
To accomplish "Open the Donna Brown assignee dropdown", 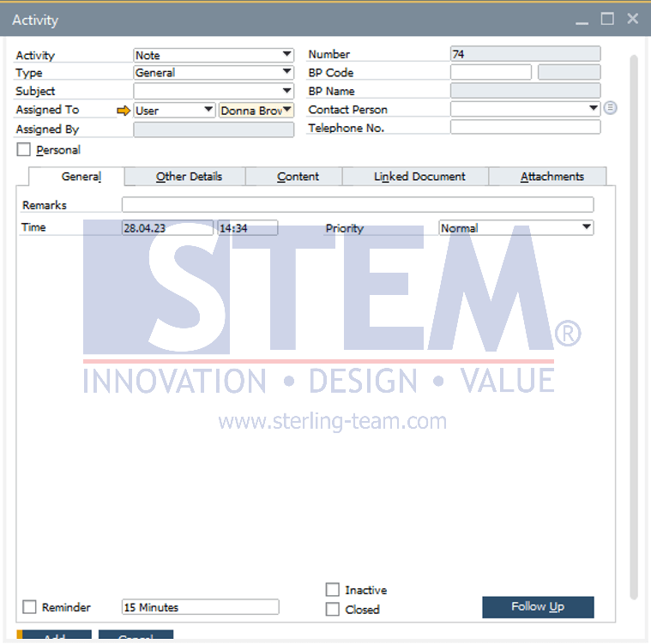I will pos(256,111).
